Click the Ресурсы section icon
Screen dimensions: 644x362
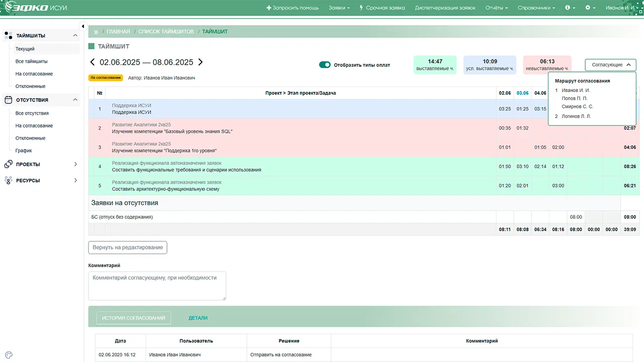8,180
